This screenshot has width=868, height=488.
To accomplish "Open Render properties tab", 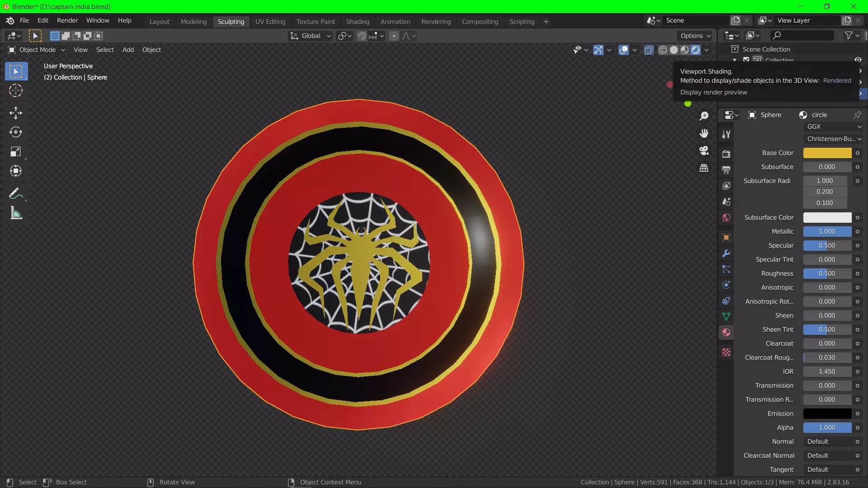I will (726, 154).
